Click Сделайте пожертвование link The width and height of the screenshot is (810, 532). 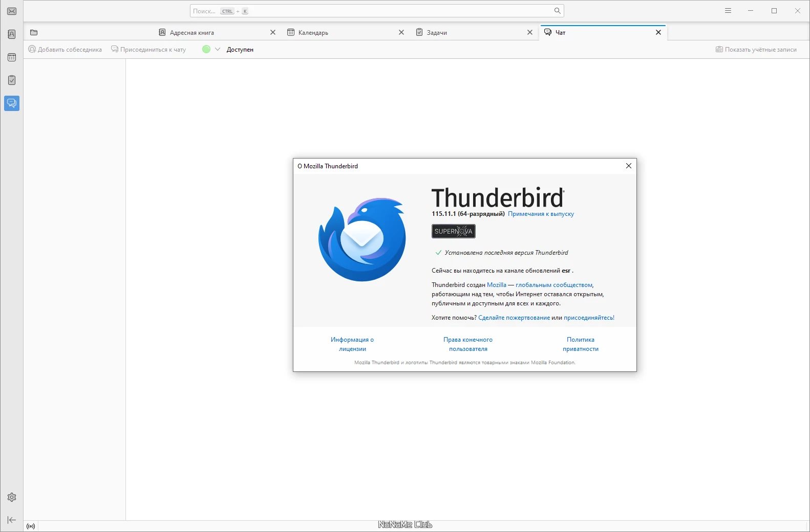pos(514,318)
